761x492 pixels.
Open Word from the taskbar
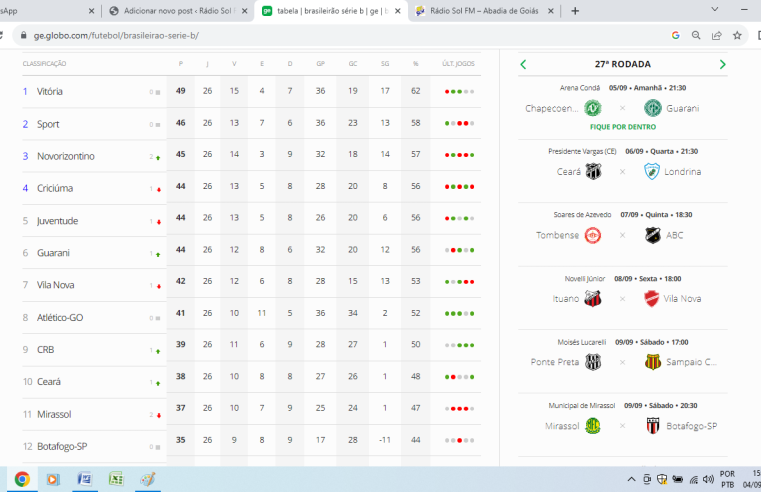(84, 479)
